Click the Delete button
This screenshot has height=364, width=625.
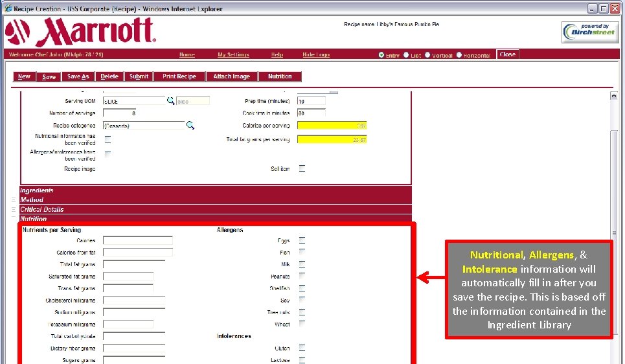(109, 76)
